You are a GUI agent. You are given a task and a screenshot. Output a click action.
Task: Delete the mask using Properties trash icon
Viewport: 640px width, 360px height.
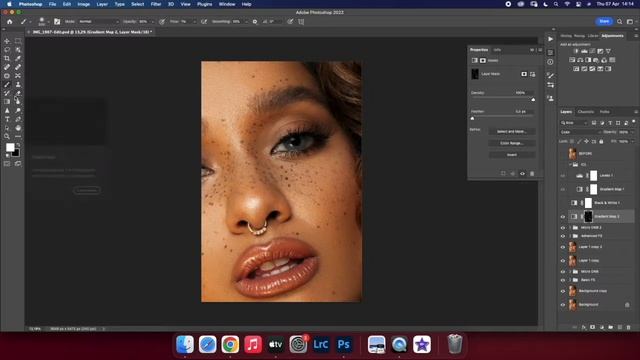tap(532, 173)
